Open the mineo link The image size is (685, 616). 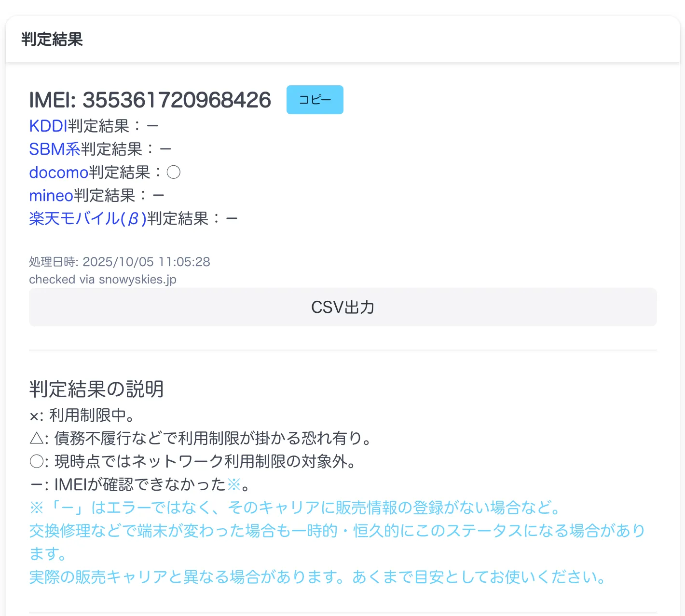51,195
